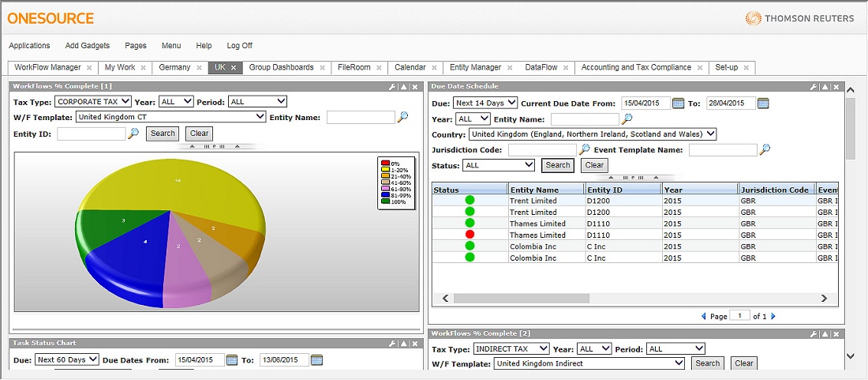Switch to the My Work tab
Screen dimensions: 868x380
point(120,67)
